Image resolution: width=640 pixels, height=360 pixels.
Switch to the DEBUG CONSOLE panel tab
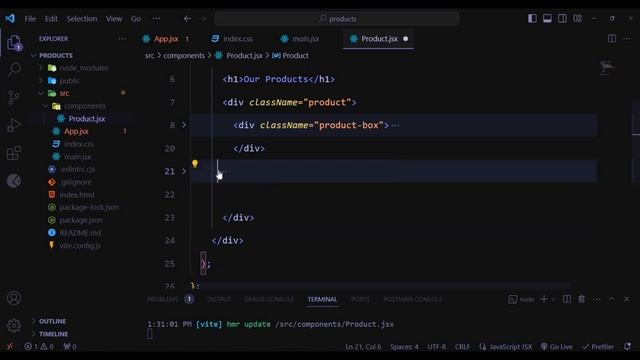click(x=269, y=299)
